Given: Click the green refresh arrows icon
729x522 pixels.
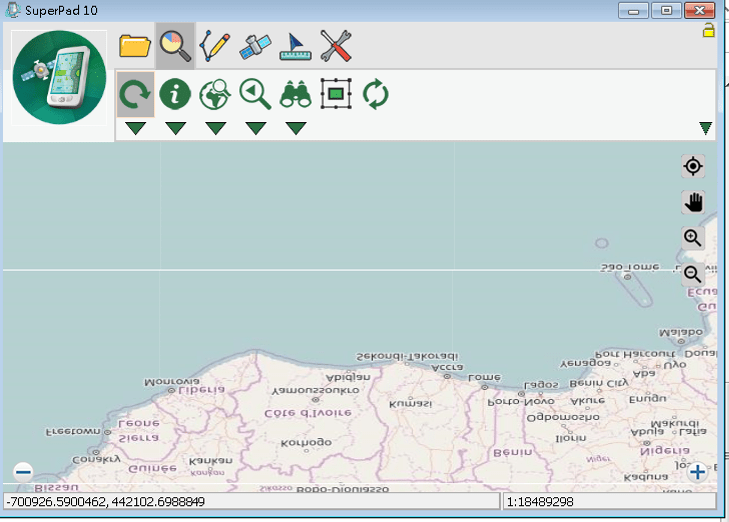Looking at the screenshot, I should pos(376,94).
